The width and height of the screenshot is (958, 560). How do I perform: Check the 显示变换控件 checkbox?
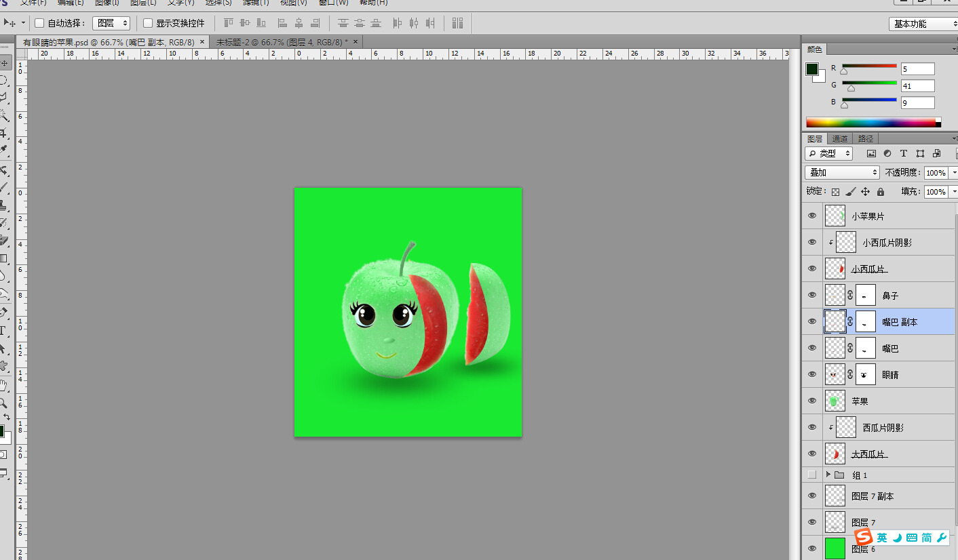(148, 23)
